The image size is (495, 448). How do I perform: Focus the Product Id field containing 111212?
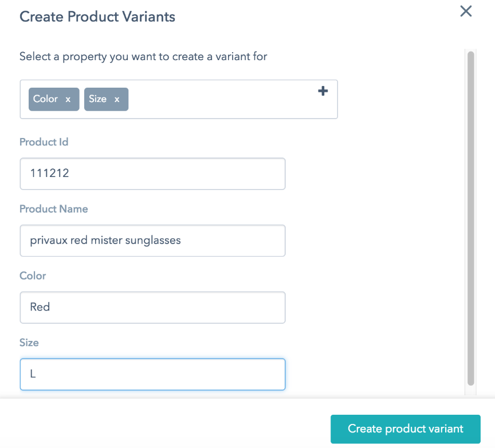tap(152, 174)
